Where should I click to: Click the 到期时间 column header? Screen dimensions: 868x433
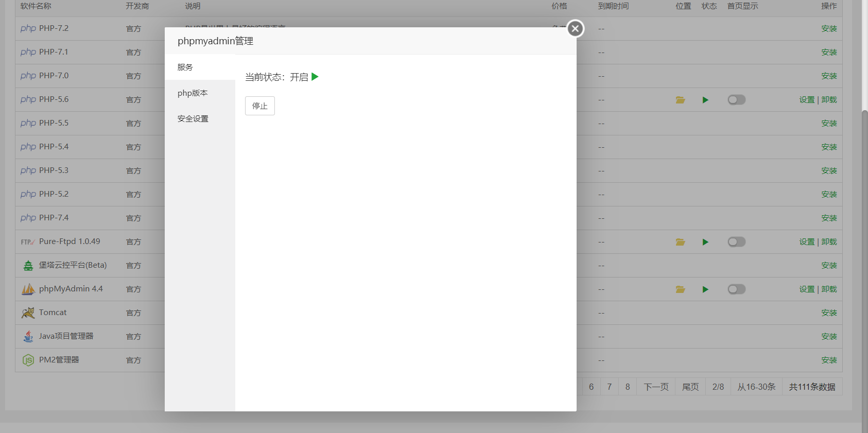click(613, 6)
